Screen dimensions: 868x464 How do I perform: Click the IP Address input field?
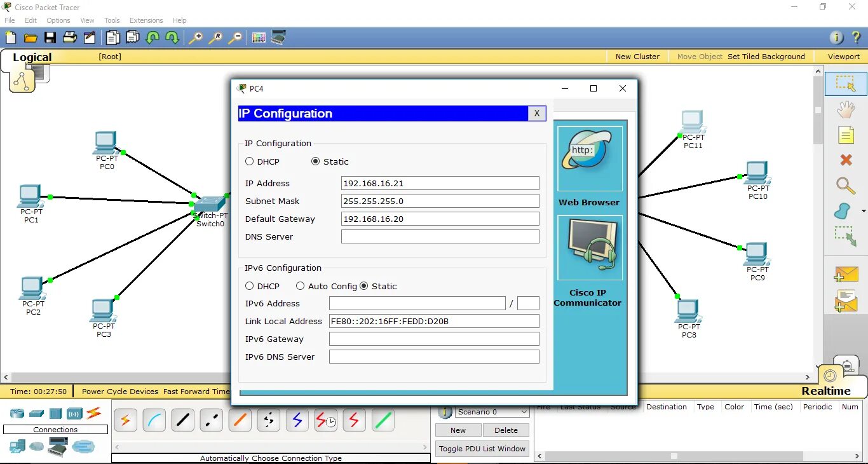point(440,183)
